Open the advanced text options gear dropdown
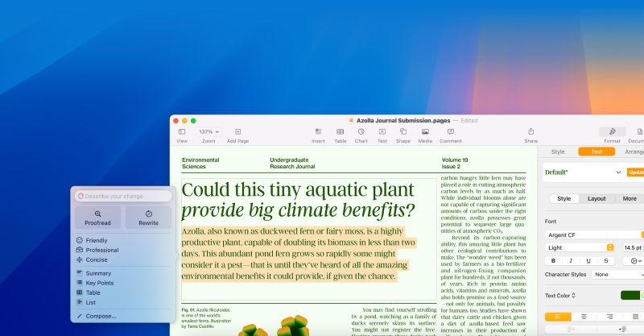644x336 pixels. 636,261
